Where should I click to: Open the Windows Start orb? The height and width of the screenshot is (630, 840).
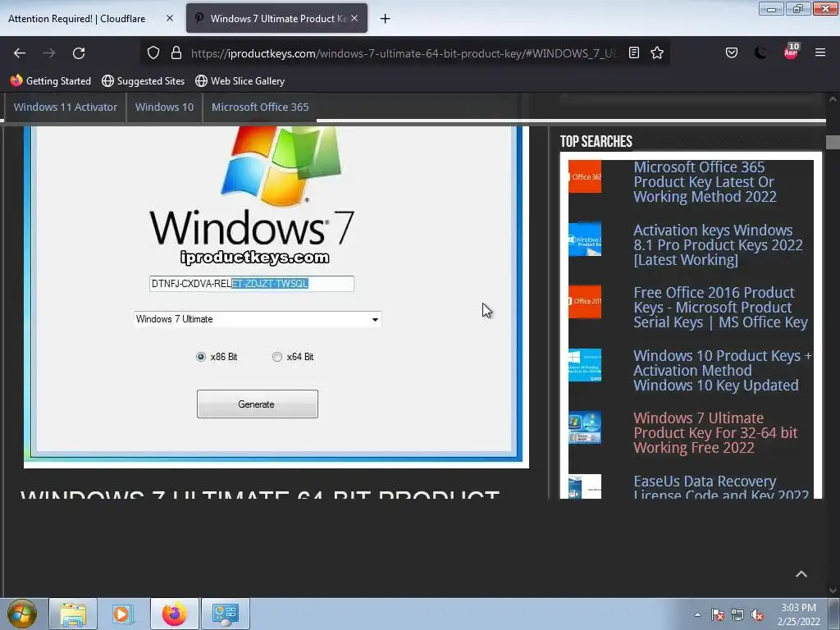[21, 614]
